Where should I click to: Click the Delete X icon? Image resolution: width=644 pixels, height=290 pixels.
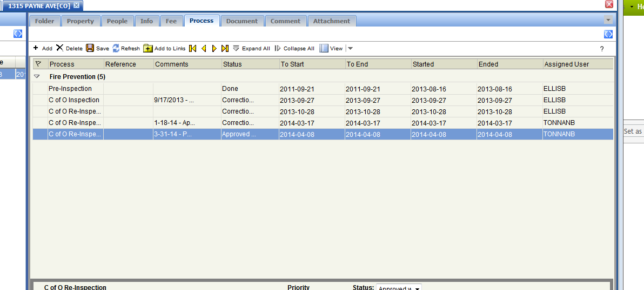[60, 48]
